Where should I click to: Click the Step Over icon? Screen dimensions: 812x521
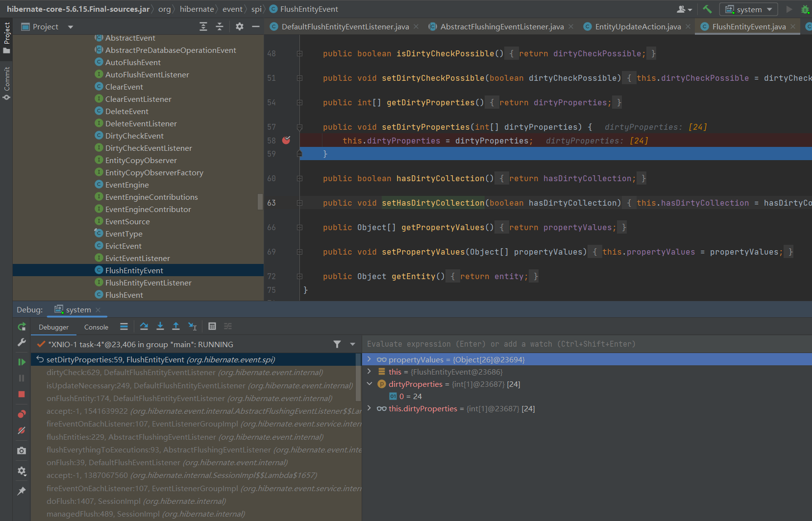pos(144,326)
